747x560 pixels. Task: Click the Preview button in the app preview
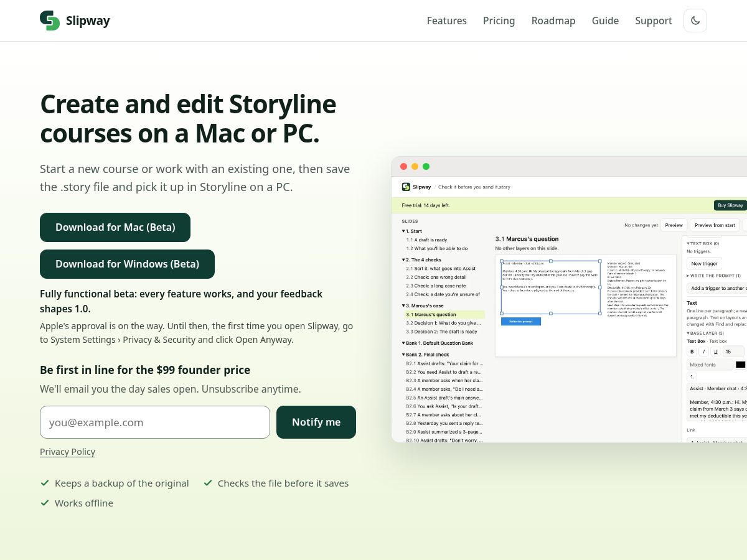(x=674, y=225)
